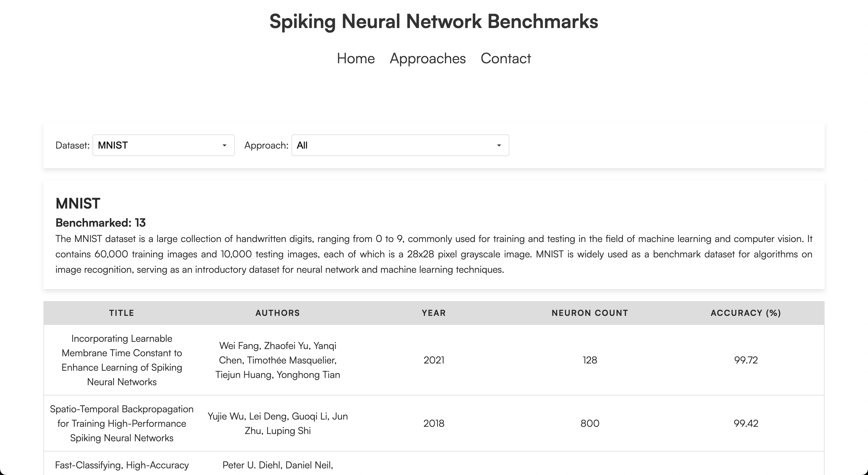This screenshot has height=475, width=868.
Task: Open the Approach dropdown
Action: [x=400, y=145]
